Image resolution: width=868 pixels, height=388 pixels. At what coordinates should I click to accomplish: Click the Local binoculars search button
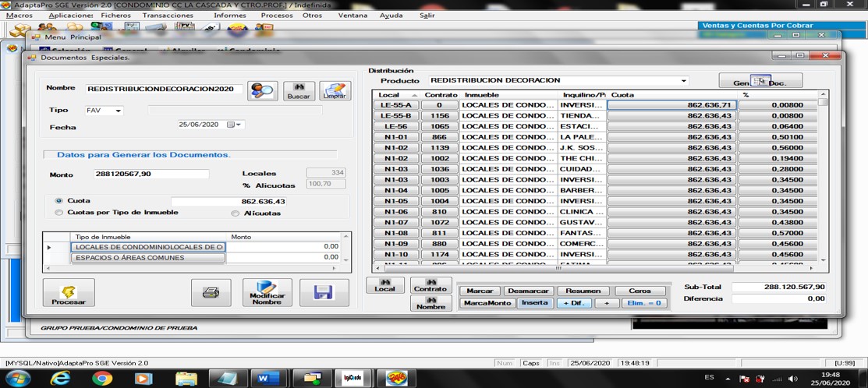(x=384, y=285)
